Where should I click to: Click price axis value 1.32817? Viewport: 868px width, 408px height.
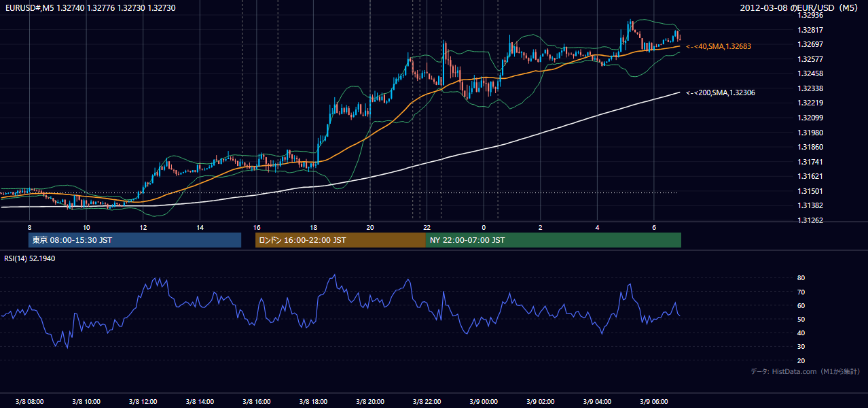point(810,30)
